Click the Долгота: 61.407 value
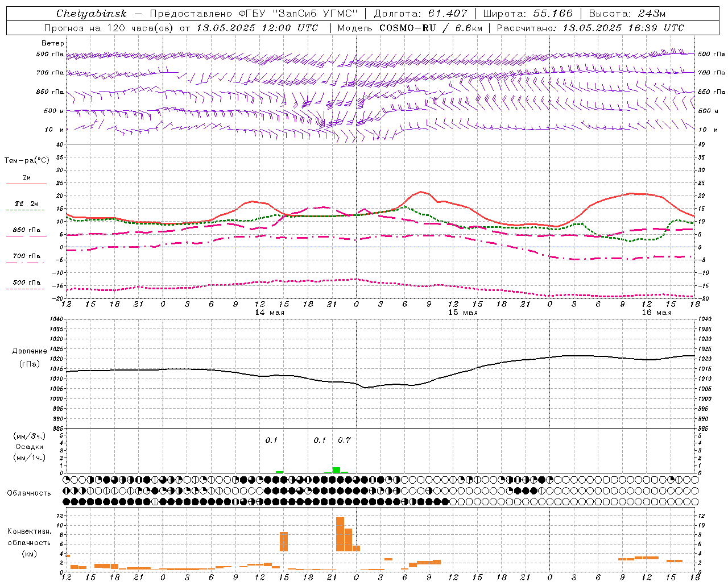This screenshot has height=582, width=728. 420,14
